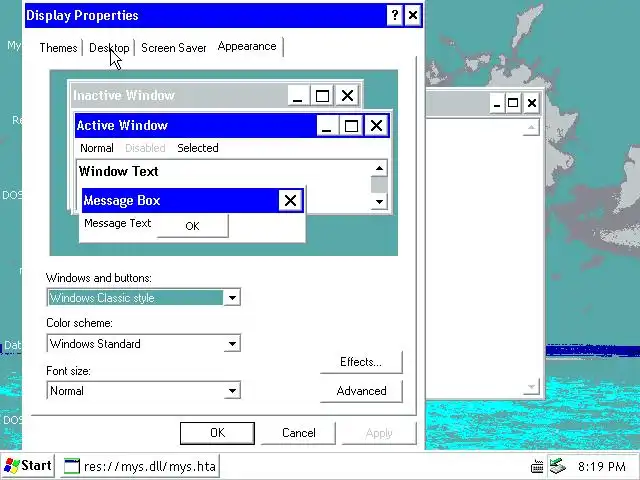Click the Active Window preview maximize icon
Screen dimensions: 640x480
click(x=351, y=126)
